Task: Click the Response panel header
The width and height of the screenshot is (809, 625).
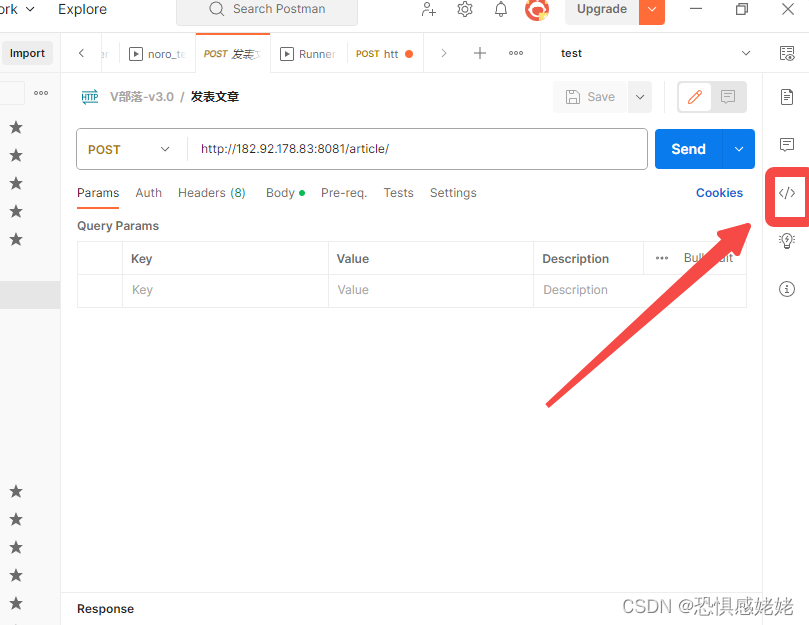Action: point(105,609)
